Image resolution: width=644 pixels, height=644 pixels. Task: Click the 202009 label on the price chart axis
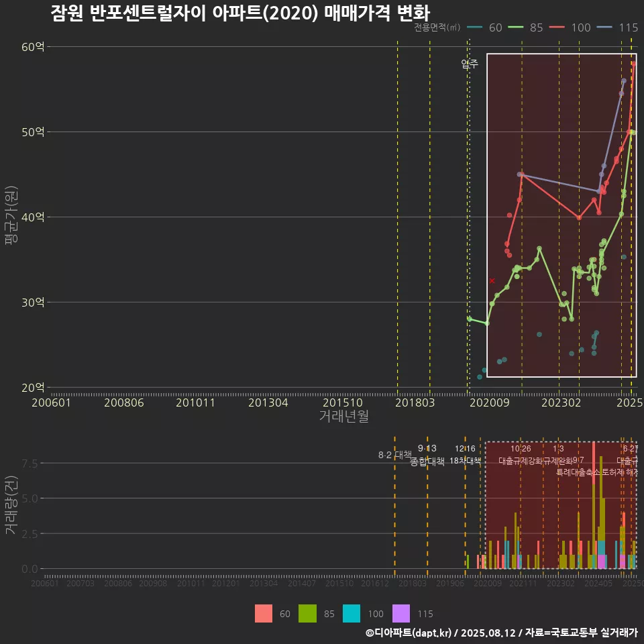[x=490, y=402]
